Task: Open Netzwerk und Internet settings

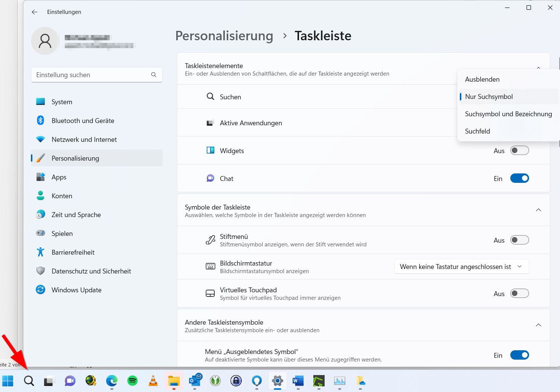Action: (97, 140)
